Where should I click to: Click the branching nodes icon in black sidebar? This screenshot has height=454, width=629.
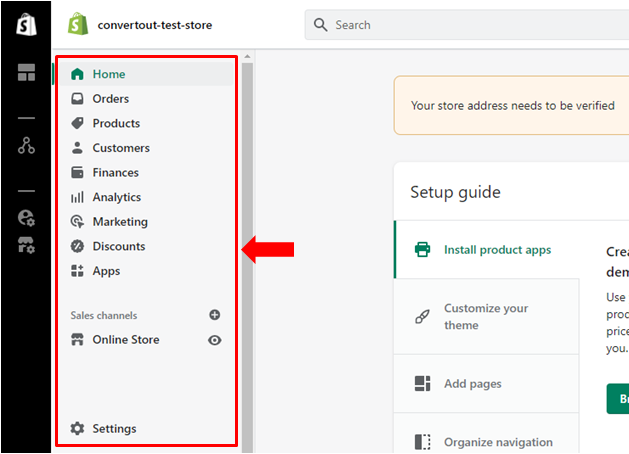point(26,146)
